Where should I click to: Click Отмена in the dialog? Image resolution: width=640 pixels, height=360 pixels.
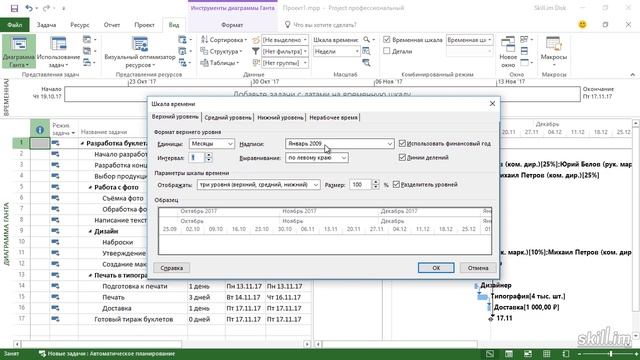478,268
